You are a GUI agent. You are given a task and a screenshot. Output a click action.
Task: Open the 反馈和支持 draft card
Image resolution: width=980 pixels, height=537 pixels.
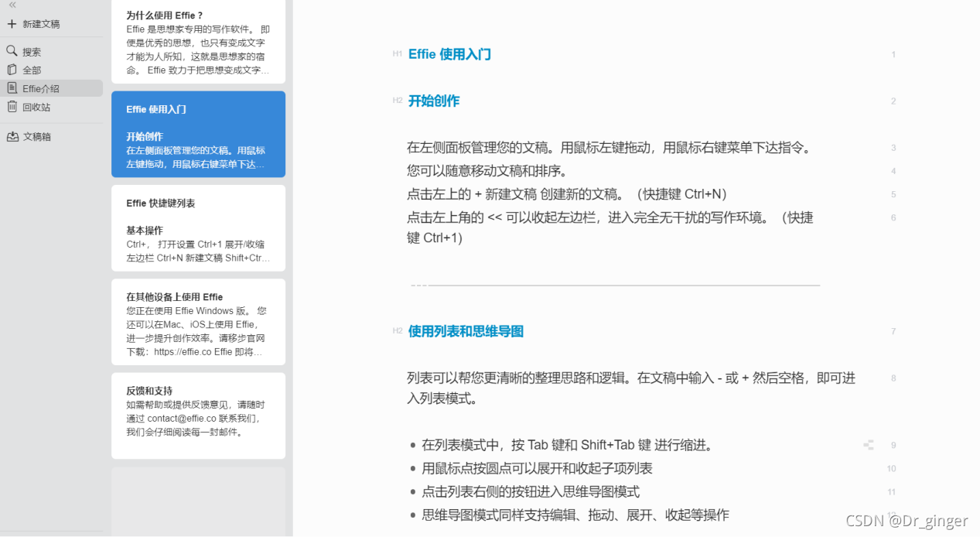[x=198, y=416]
